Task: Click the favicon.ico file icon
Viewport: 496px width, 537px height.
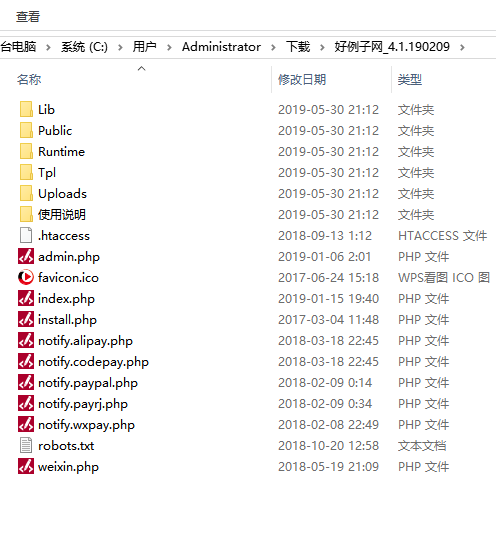Action: pos(26,277)
